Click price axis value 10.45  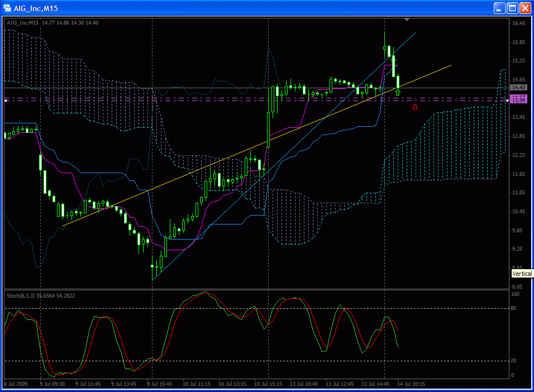pyautogui.click(x=518, y=212)
